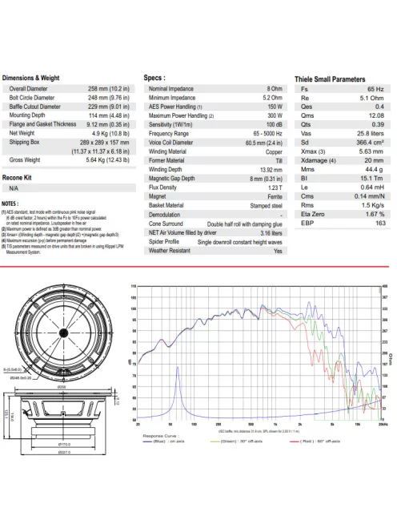Select the '300 W' value
The height and width of the screenshot is (532, 397).
coord(275,115)
